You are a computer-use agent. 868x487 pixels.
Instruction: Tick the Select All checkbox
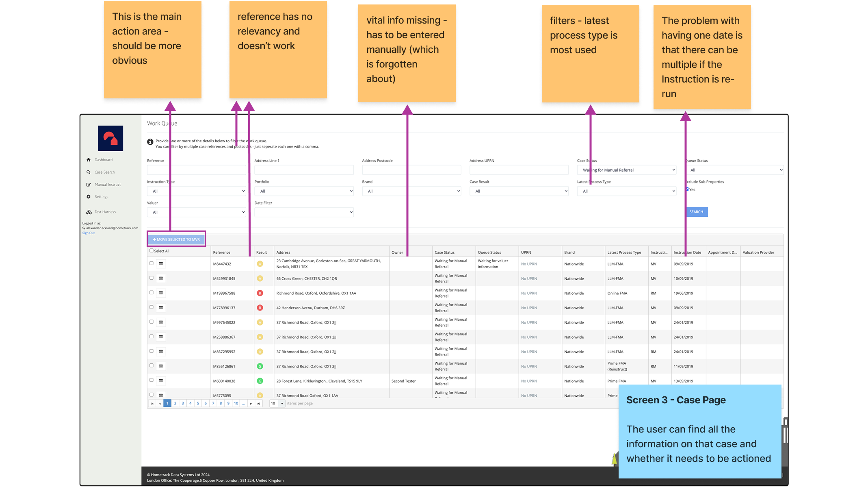(152, 251)
